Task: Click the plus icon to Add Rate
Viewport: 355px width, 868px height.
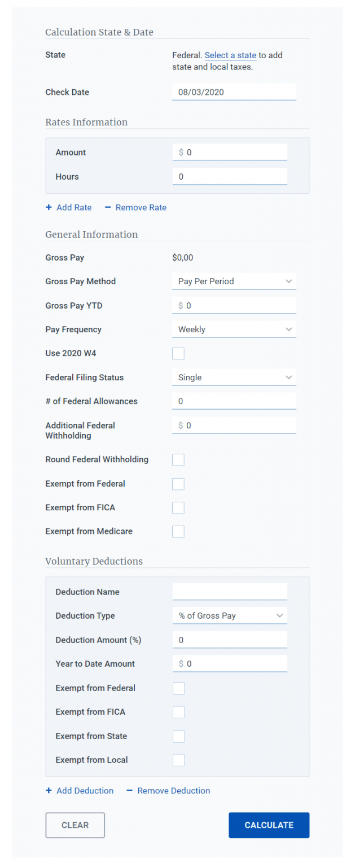Action: pyautogui.click(x=49, y=208)
